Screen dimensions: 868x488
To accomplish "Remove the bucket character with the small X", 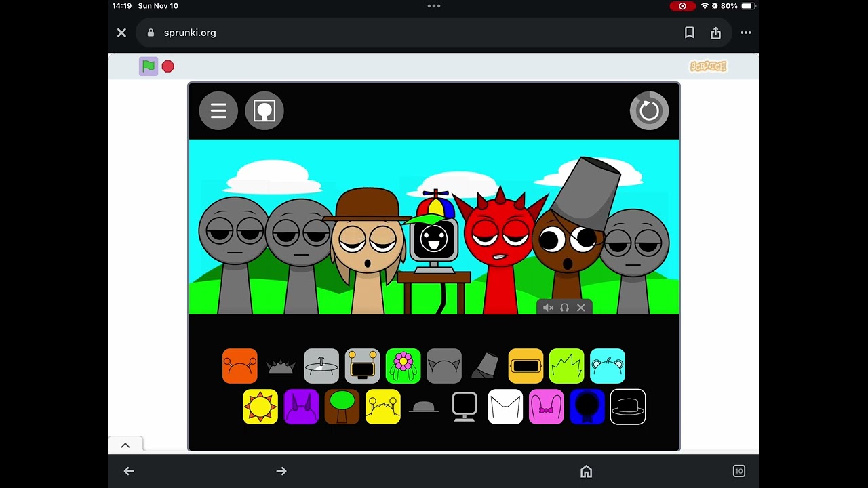I will click(581, 308).
